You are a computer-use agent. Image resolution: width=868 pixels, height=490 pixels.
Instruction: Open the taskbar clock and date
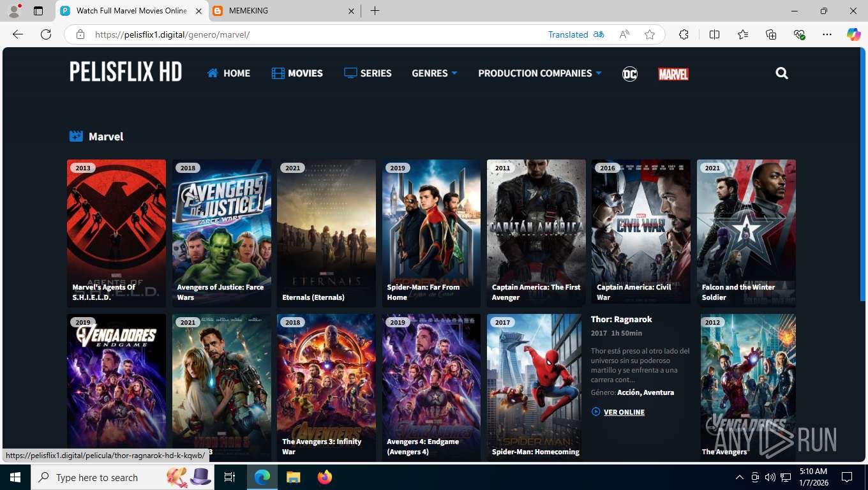click(x=813, y=477)
